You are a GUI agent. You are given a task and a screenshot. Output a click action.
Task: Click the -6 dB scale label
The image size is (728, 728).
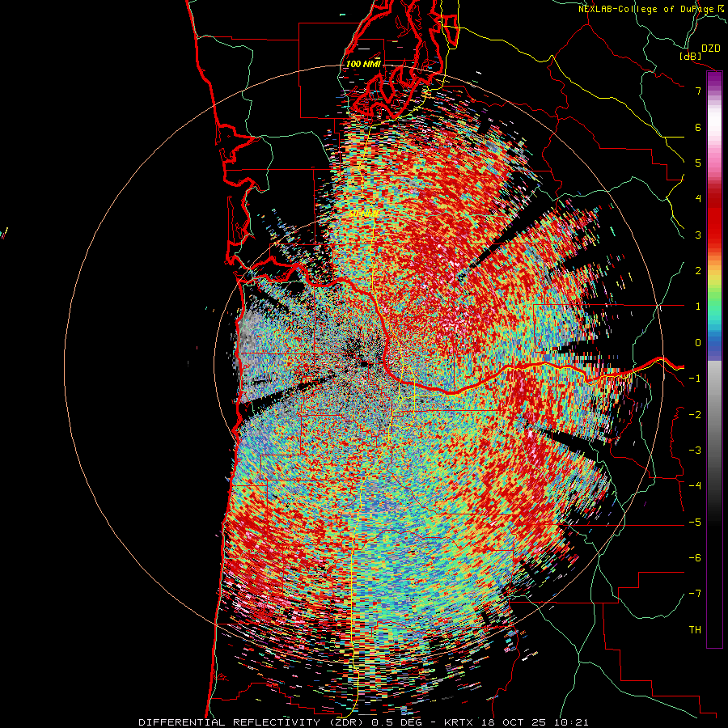click(x=695, y=558)
